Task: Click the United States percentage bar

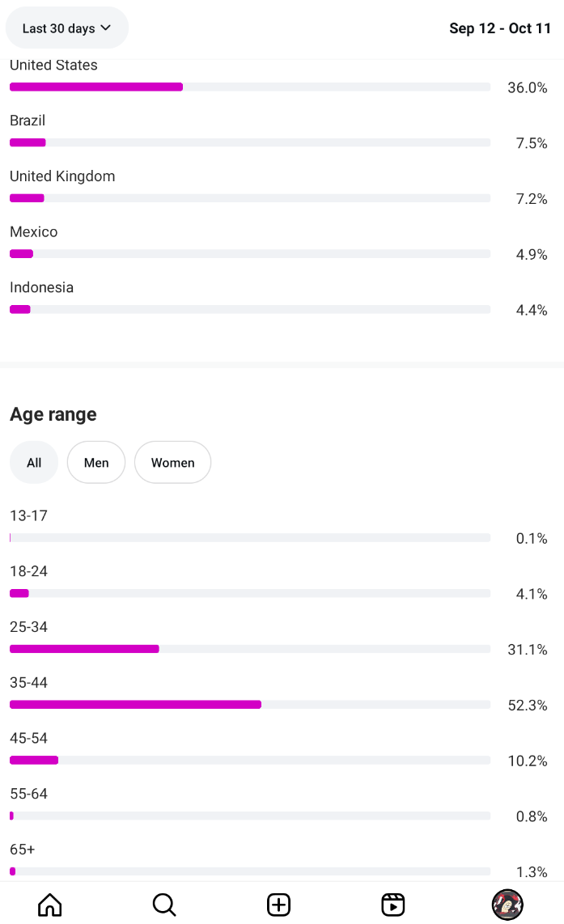Action: point(249,87)
